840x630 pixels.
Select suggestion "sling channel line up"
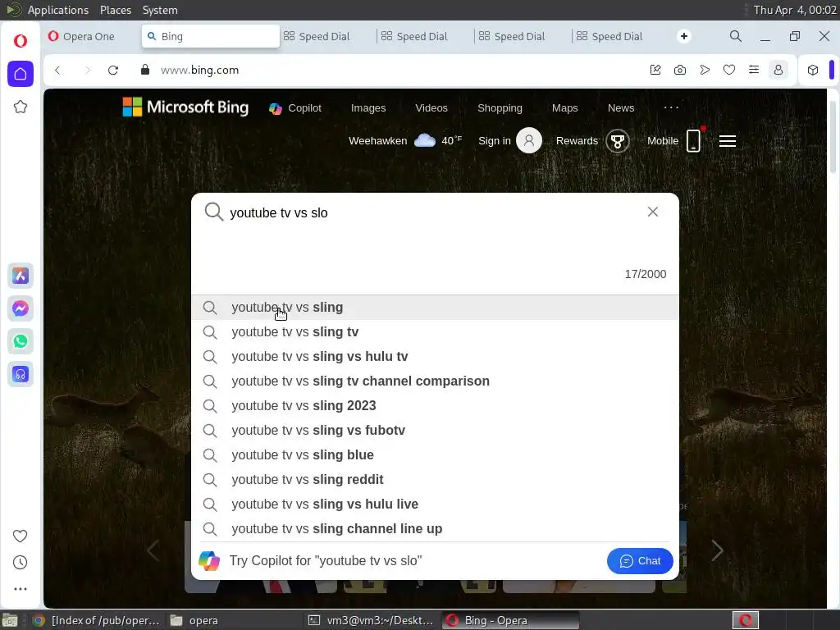tap(435, 529)
